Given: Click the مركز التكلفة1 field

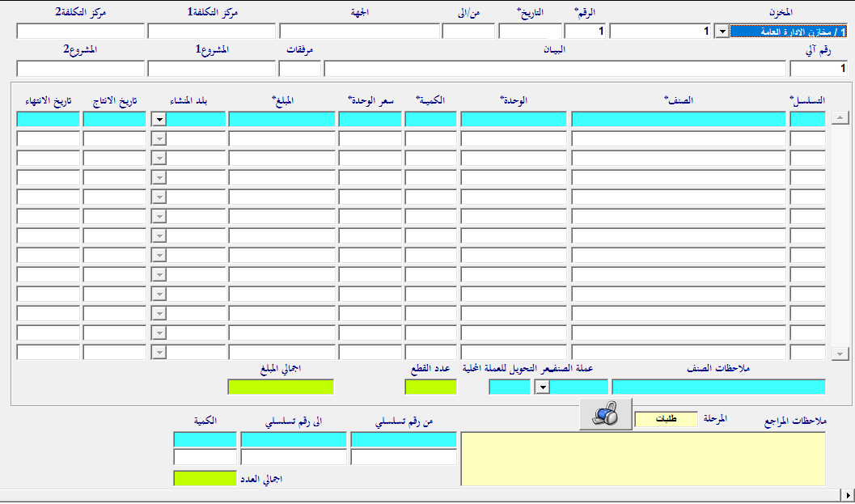Looking at the screenshot, I should coord(211,32).
